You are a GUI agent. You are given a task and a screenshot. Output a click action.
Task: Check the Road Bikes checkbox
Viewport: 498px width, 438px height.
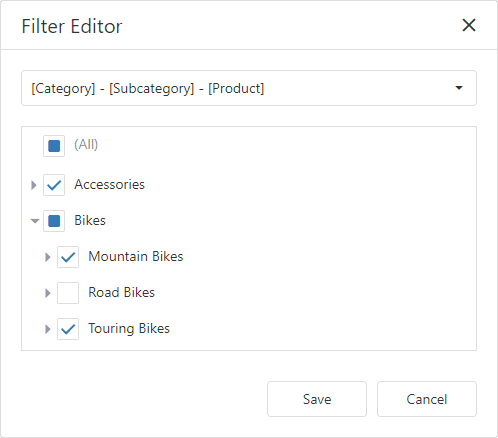[x=68, y=293]
